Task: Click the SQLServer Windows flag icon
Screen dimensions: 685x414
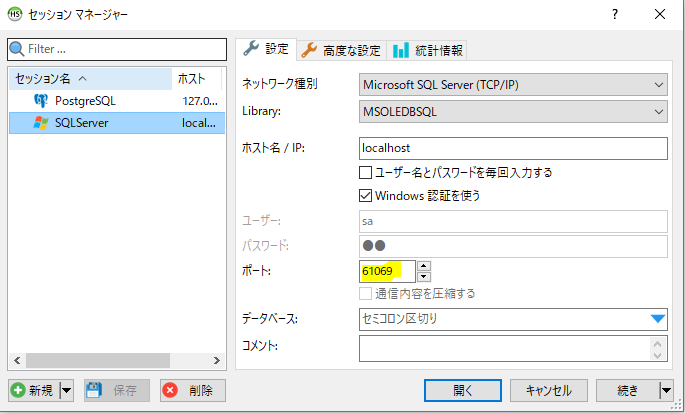Action: 41,123
